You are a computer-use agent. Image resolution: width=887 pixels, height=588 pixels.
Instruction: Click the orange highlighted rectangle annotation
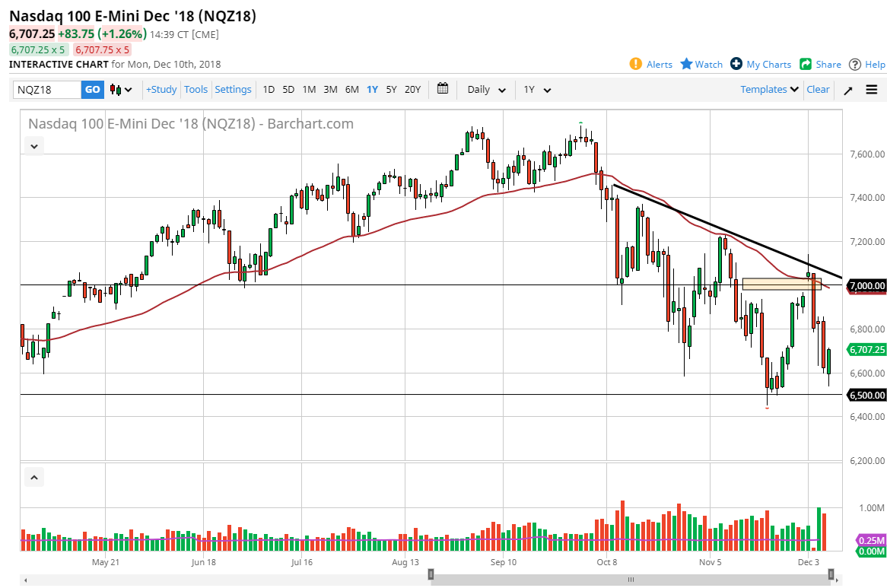click(x=781, y=284)
